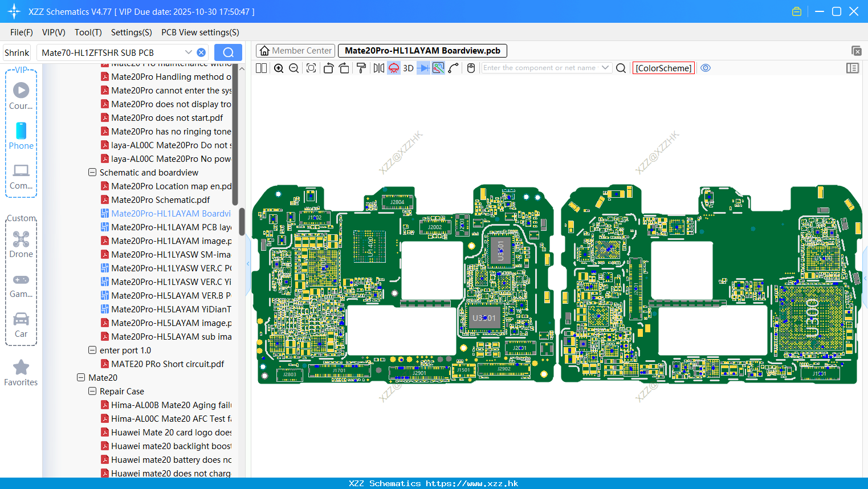Switch to 3D board view
Screen dimensions: 868x489
click(x=408, y=68)
